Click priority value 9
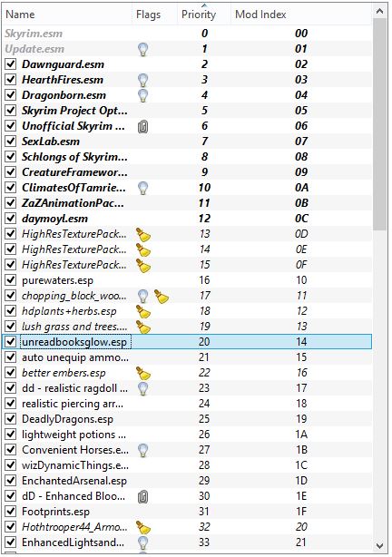392x557 pixels. (204, 172)
